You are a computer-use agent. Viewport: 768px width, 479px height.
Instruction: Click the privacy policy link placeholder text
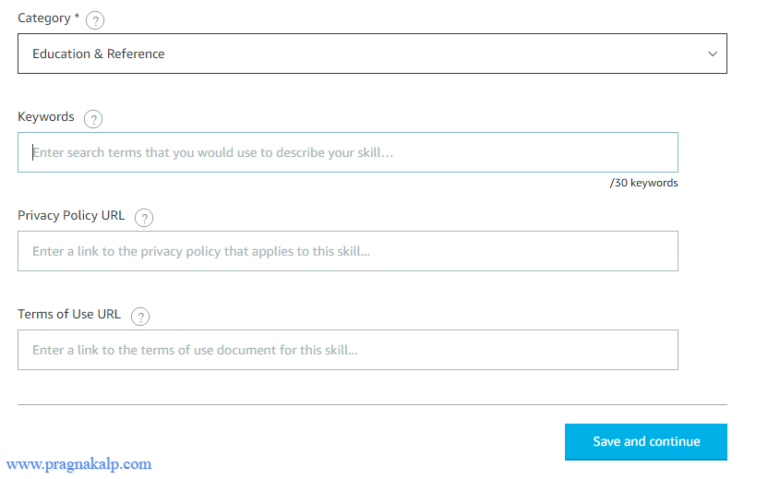[x=201, y=251]
